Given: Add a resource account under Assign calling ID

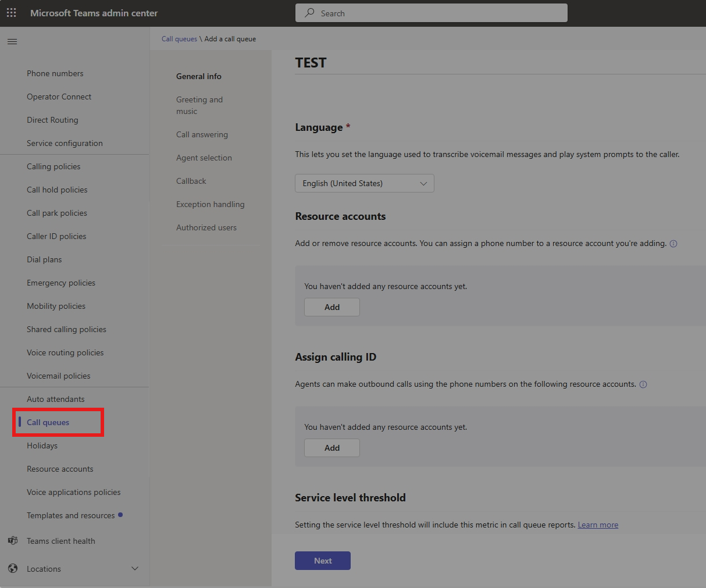Looking at the screenshot, I should click(x=332, y=448).
